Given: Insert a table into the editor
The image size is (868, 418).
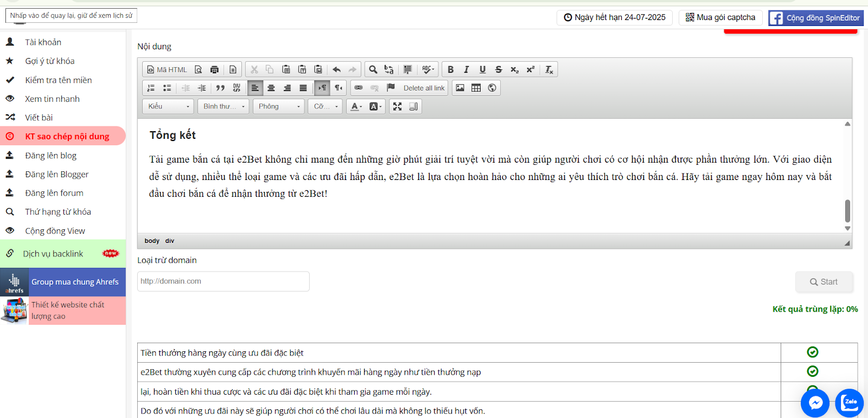Looking at the screenshot, I should (x=476, y=88).
